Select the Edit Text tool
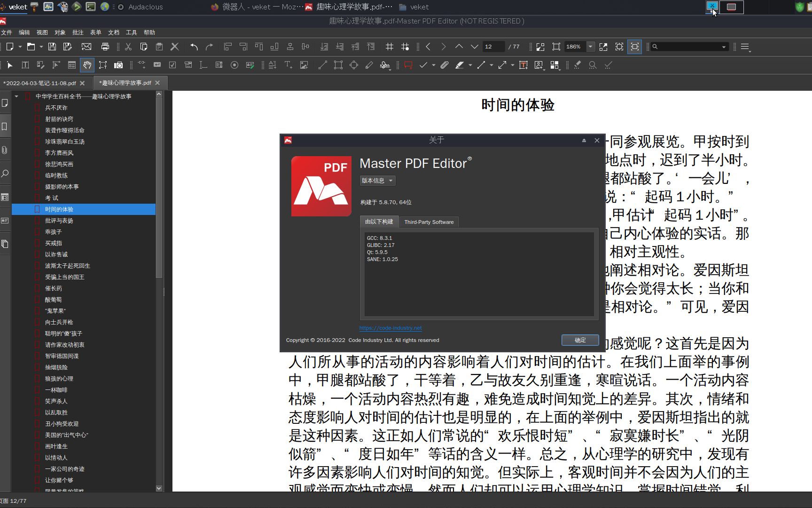Screen dimensions: 812x508 point(25,65)
